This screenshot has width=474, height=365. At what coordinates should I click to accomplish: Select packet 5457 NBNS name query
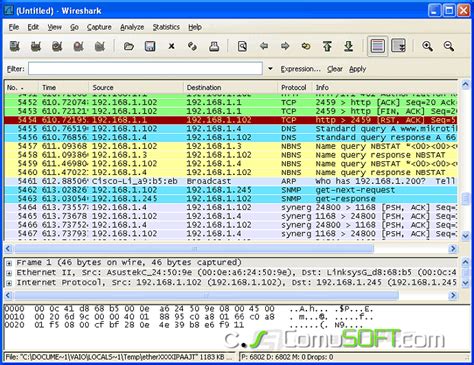[231, 146]
